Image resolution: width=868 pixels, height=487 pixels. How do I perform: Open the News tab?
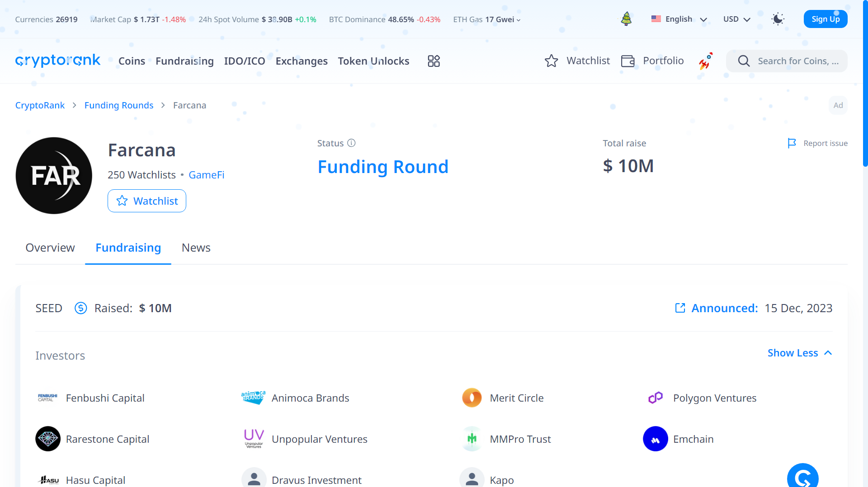pyautogui.click(x=196, y=248)
